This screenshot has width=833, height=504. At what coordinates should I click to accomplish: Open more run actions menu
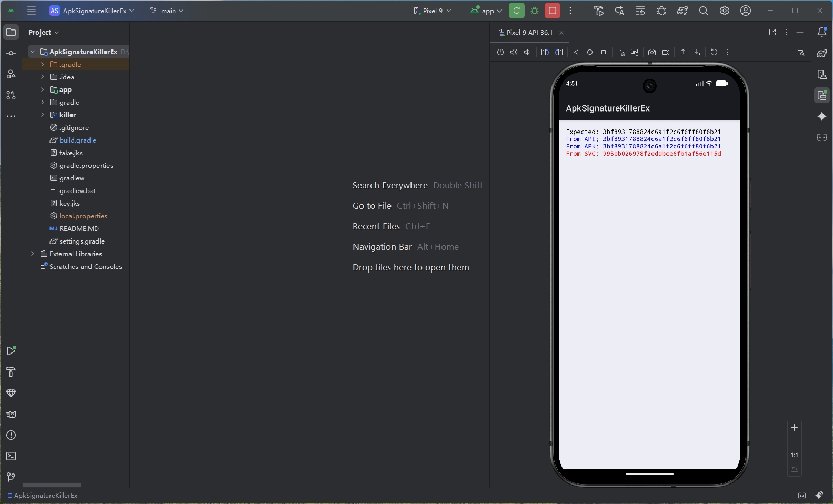(570, 11)
